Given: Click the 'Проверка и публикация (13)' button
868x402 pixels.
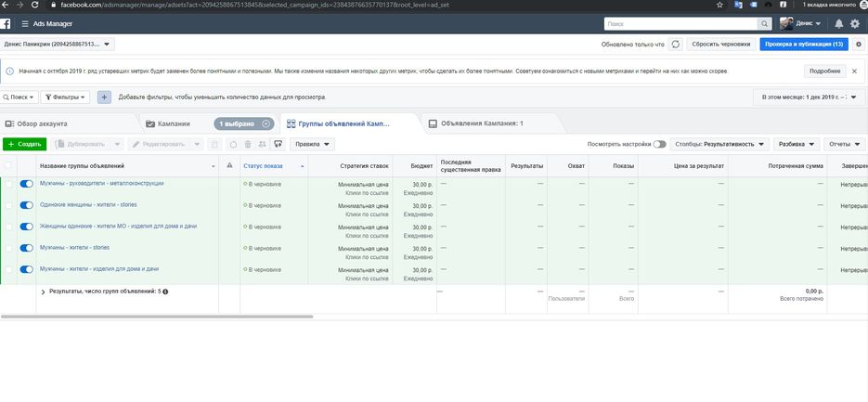Looking at the screenshot, I should point(803,44).
